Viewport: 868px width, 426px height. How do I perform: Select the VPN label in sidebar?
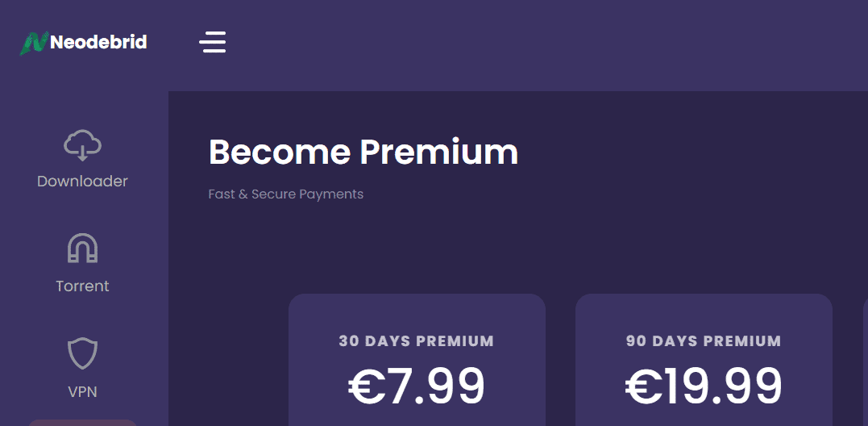click(x=82, y=391)
